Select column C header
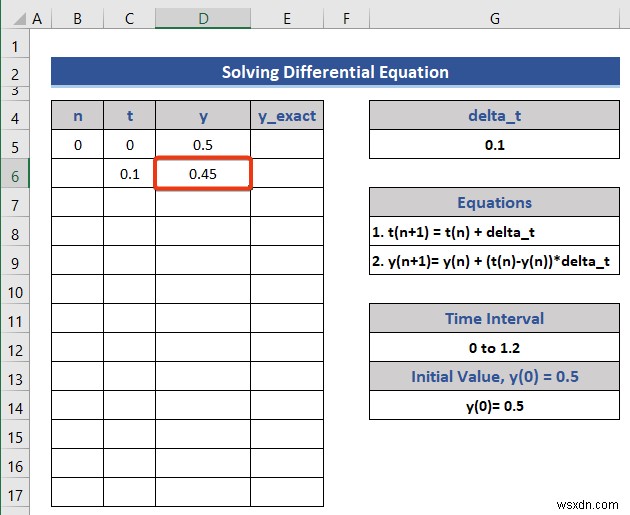 (129, 18)
